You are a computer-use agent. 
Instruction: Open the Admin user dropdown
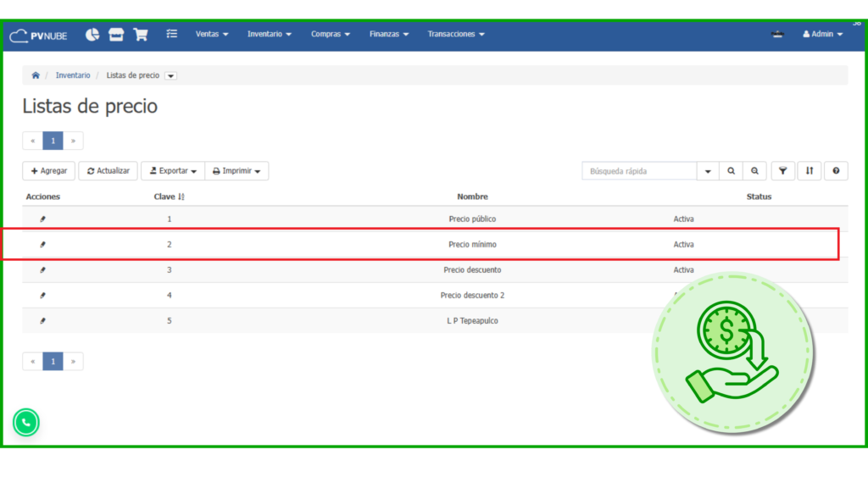(x=822, y=35)
